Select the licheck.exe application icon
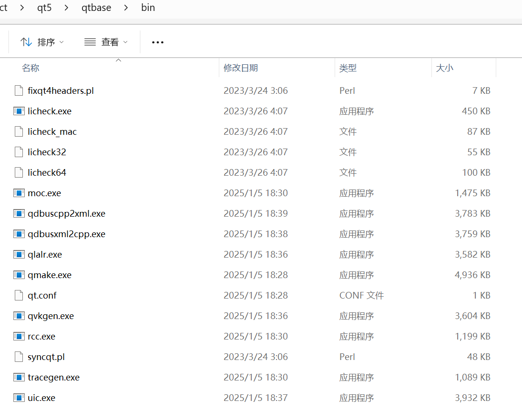The image size is (522, 420). point(19,111)
